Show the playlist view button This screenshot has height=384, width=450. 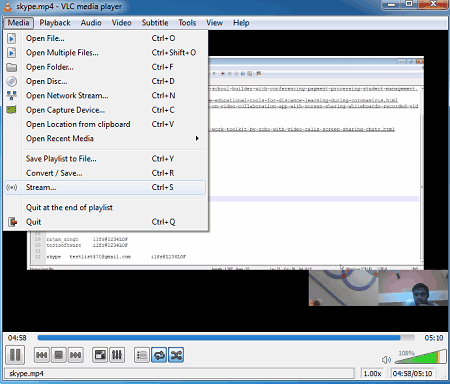point(142,355)
